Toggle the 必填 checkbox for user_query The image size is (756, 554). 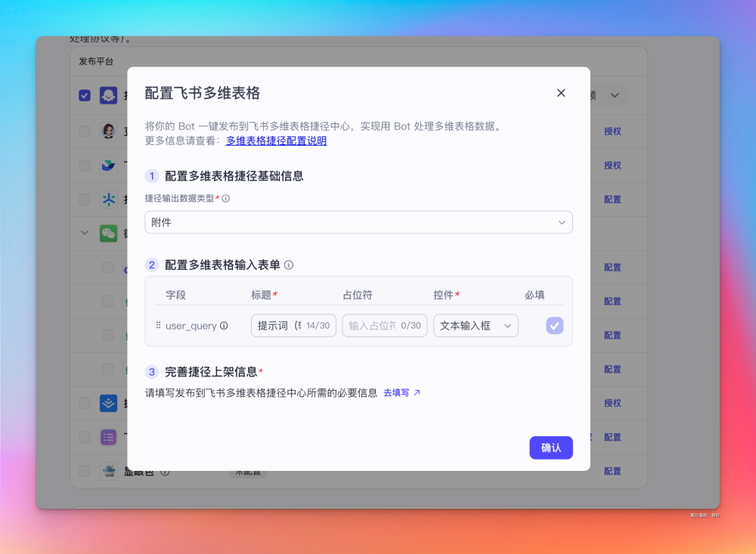[554, 326]
